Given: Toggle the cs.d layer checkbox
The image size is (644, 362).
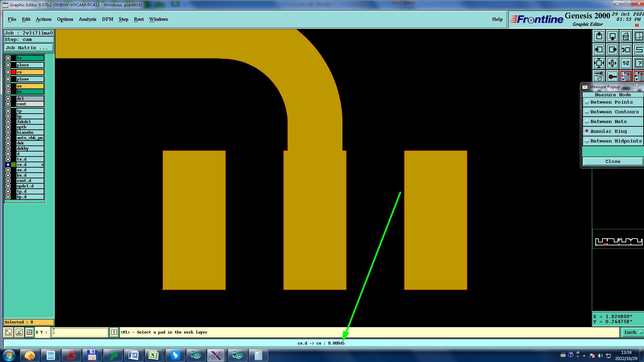Looking at the screenshot, I should point(8,165).
